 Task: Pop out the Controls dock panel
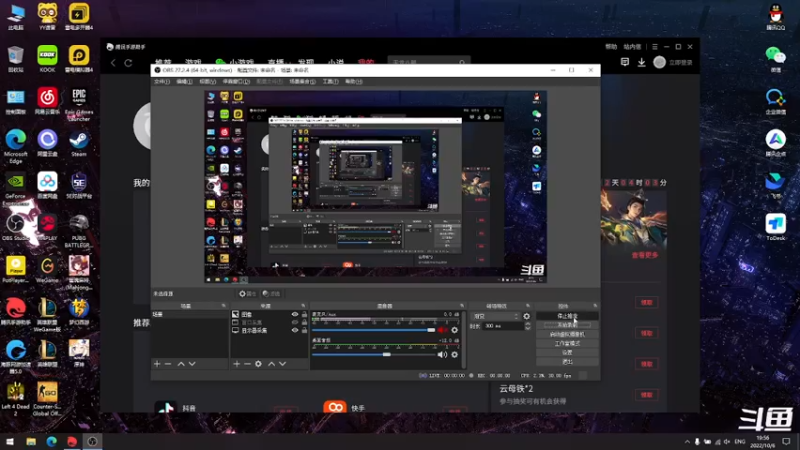(595, 306)
